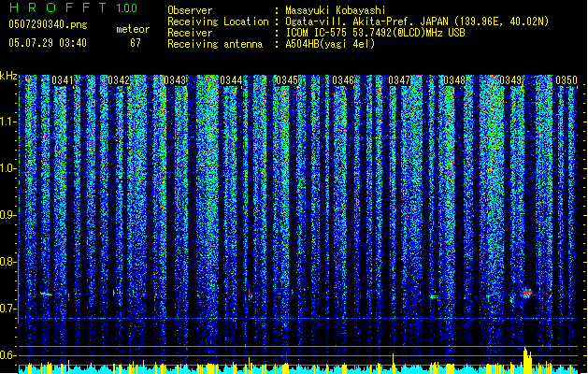Click the Receiver label

(x=190, y=33)
